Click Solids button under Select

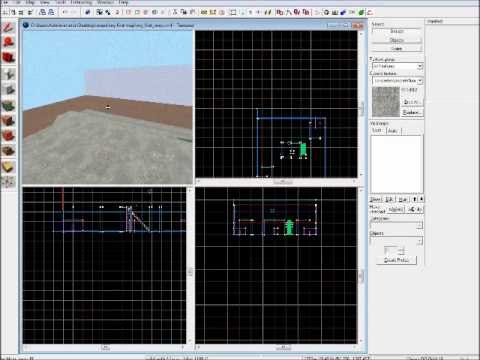point(397,49)
